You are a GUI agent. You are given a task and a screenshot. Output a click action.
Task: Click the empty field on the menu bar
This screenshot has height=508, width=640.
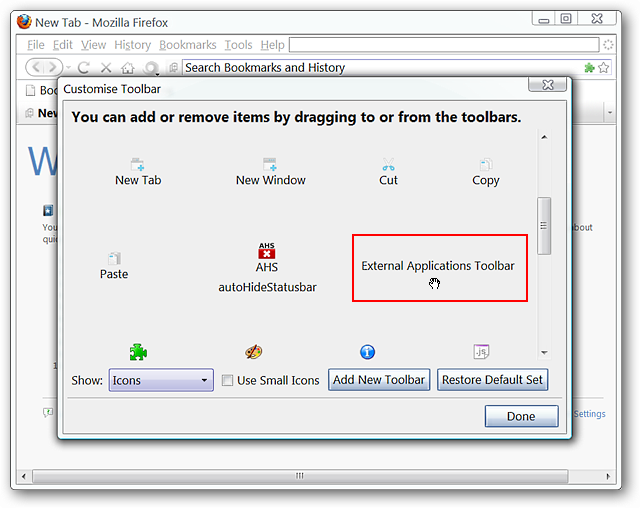pos(444,44)
